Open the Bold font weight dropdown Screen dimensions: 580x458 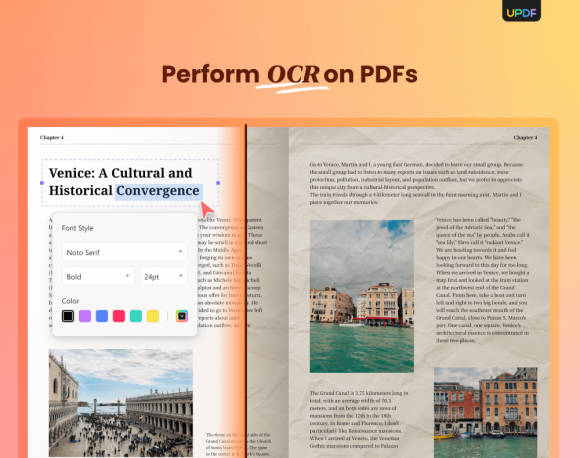click(98, 276)
